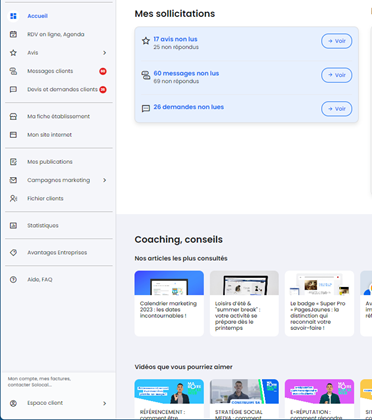Click 'Vidéos que vous pourriez aimer' heading
The height and width of the screenshot is (420, 372).
point(183,367)
